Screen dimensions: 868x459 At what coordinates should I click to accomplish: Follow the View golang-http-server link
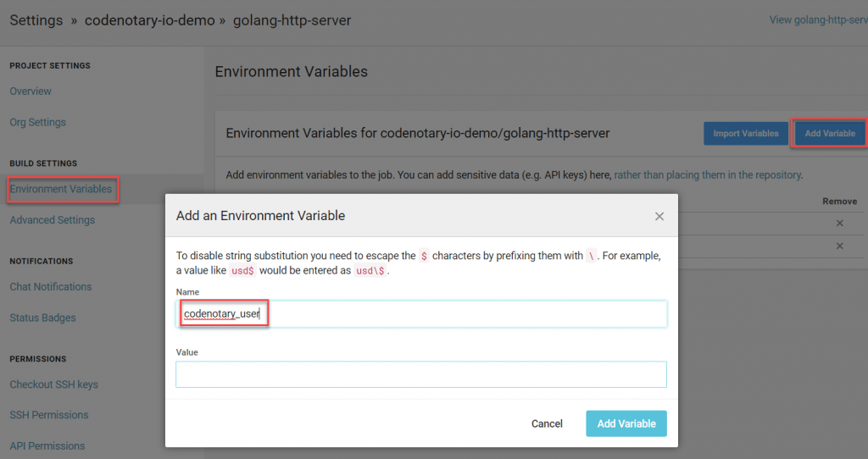(x=818, y=20)
